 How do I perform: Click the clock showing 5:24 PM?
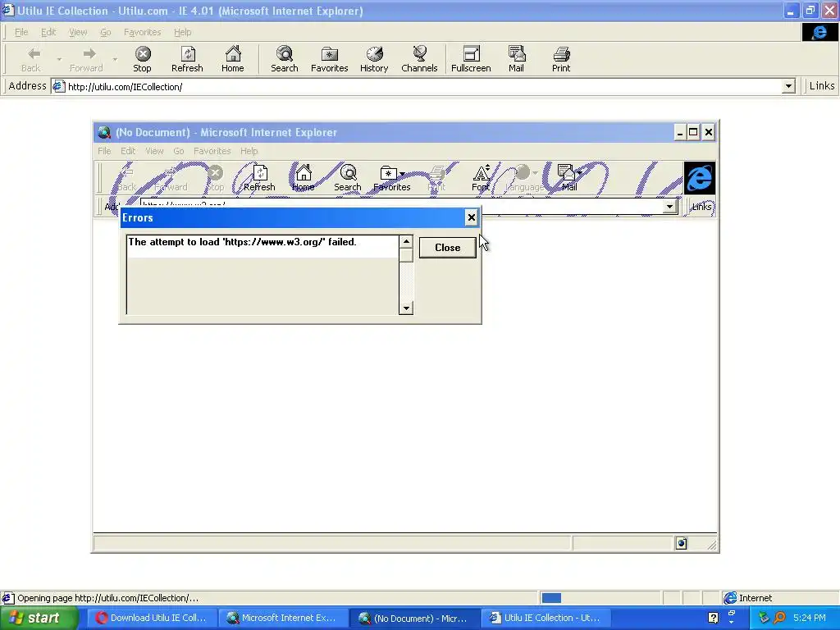(810, 618)
